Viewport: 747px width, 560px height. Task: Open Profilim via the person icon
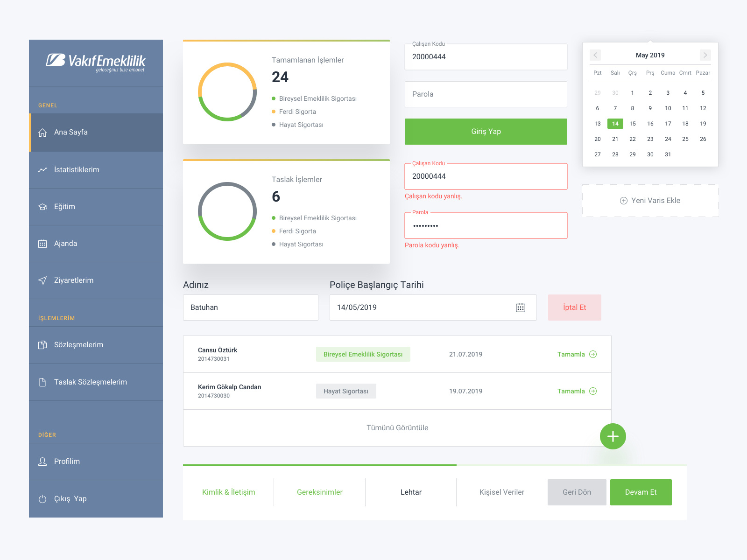[x=42, y=461]
